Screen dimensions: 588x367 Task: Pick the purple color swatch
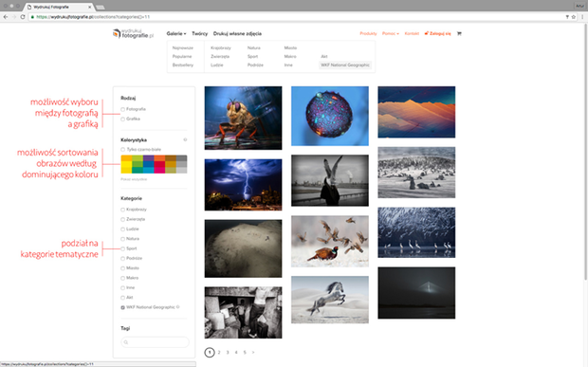tap(148, 158)
